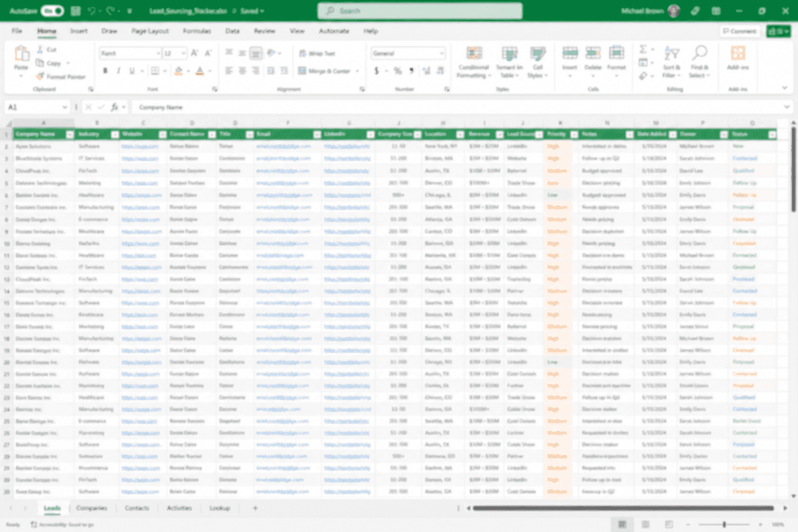Toggle italic formatting

coord(119,71)
